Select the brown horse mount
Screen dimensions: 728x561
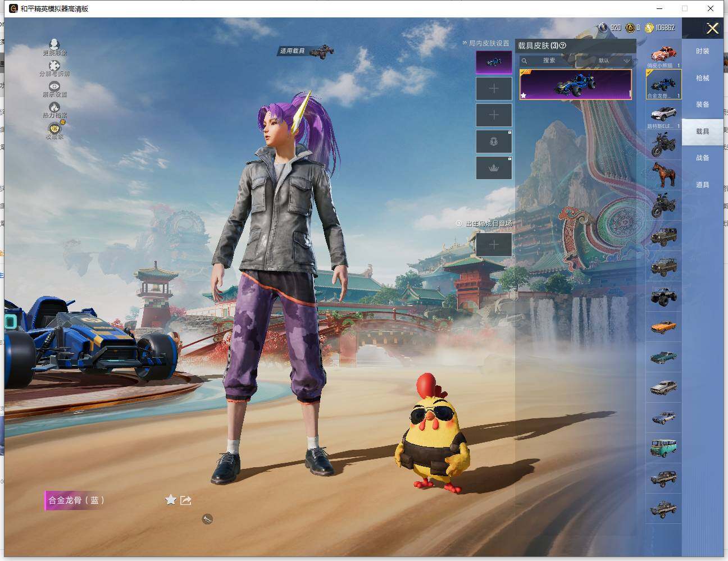pos(663,175)
